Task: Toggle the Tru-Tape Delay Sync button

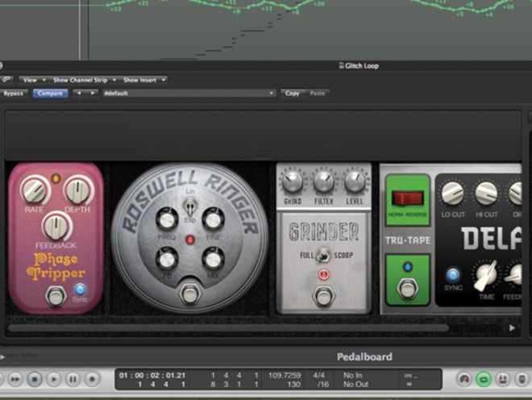Action: click(x=453, y=274)
